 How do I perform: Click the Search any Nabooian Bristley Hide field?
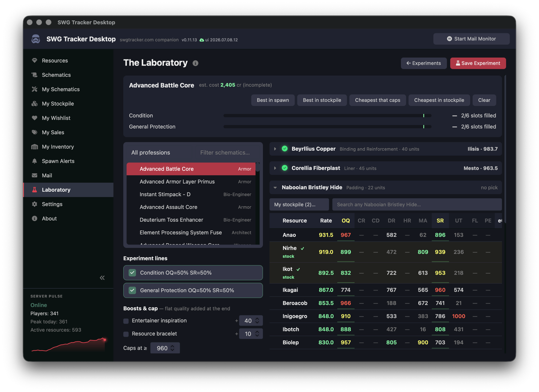click(x=417, y=204)
